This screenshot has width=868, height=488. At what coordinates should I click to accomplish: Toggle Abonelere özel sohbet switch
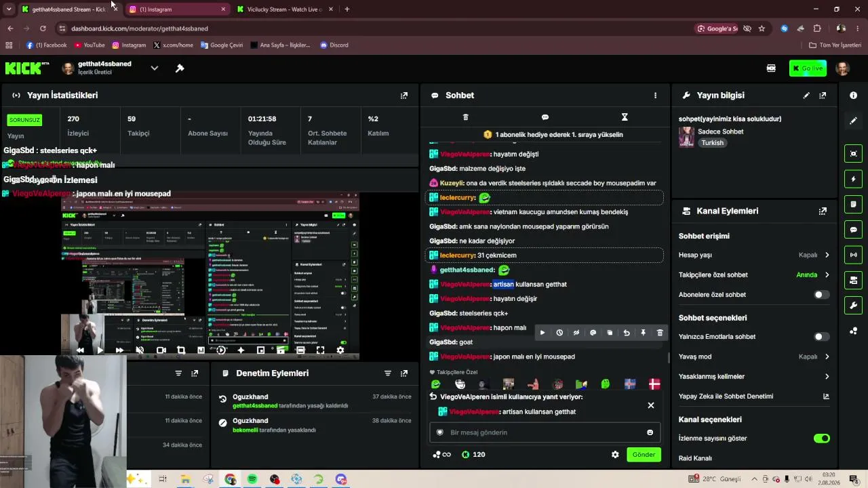pos(821,295)
